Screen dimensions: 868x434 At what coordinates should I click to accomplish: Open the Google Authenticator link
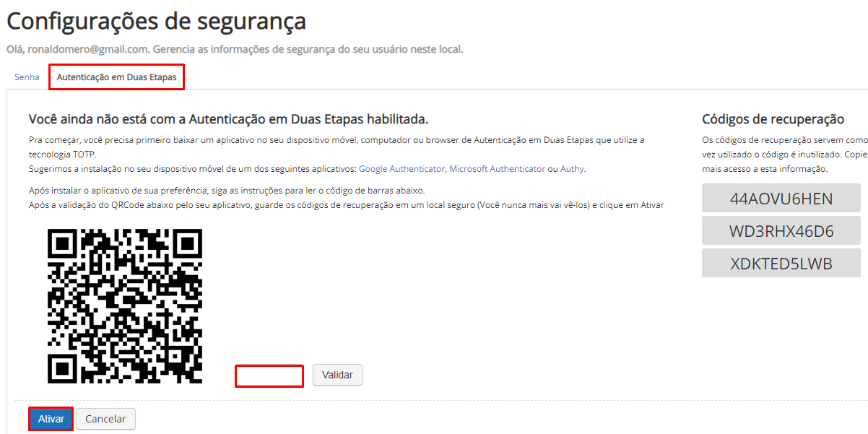pos(402,168)
